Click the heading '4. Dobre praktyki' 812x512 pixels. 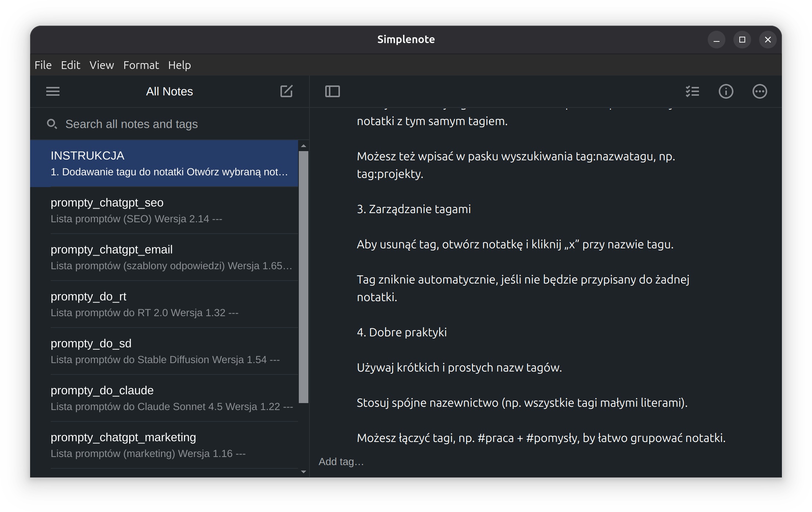pos(402,332)
